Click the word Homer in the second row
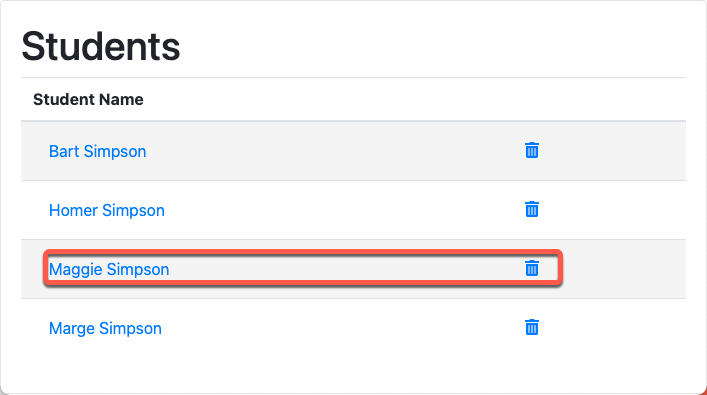This screenshot has height=395, width=707. point(73,211)
